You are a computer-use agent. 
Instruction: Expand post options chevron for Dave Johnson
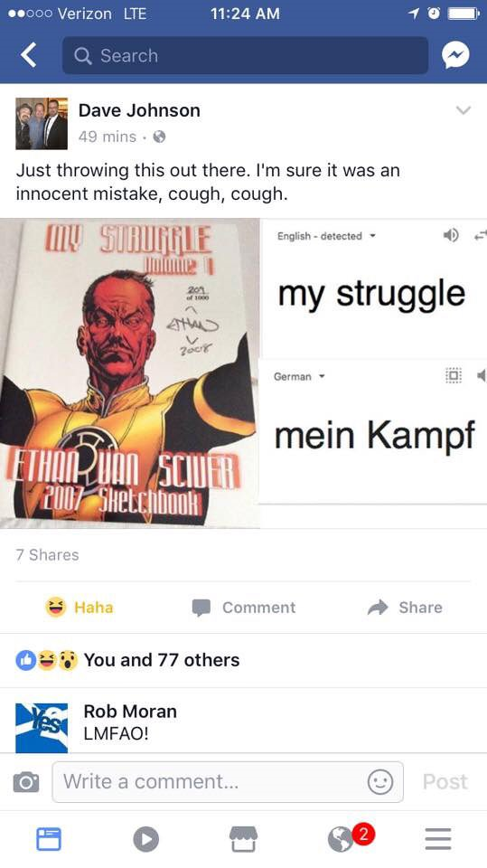[464, 109]
